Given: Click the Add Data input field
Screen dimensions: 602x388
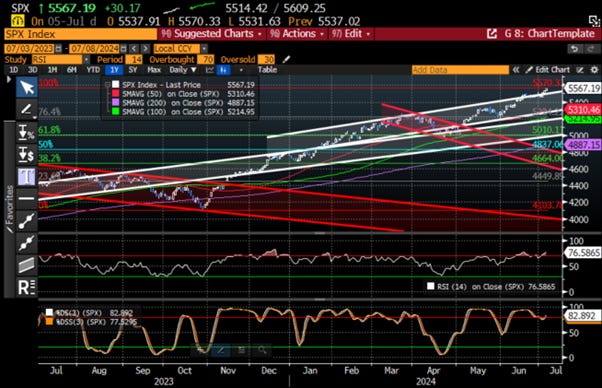Looking at the screenshot, I should click(x=460, y=70).
